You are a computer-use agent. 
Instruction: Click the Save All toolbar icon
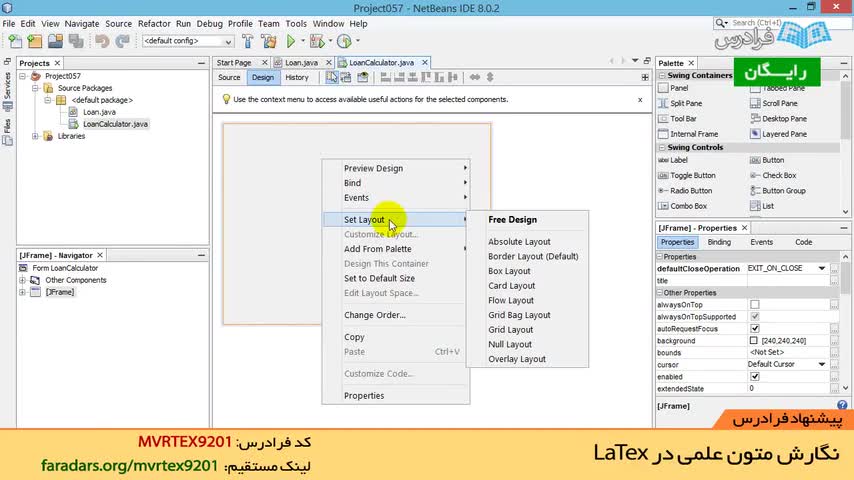76,41
